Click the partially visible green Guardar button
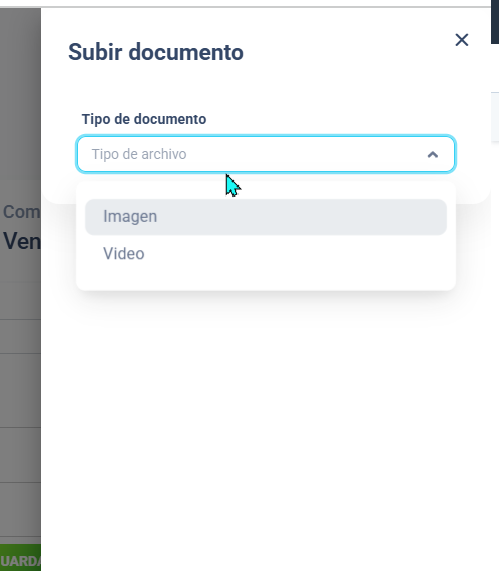 click(20, 558)
